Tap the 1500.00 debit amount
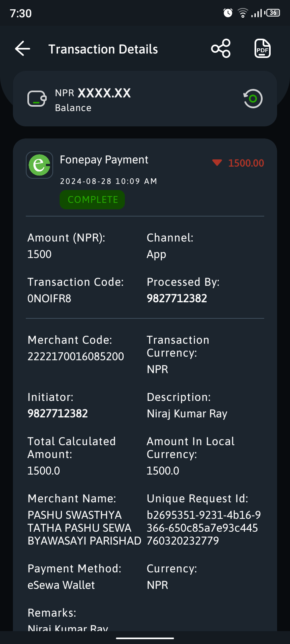 coord(246,163)
